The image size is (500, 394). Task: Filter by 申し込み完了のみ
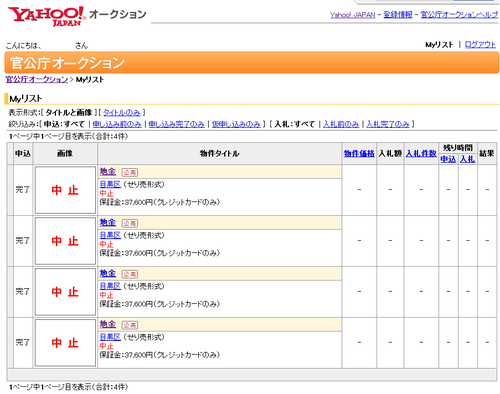[177, 124]
